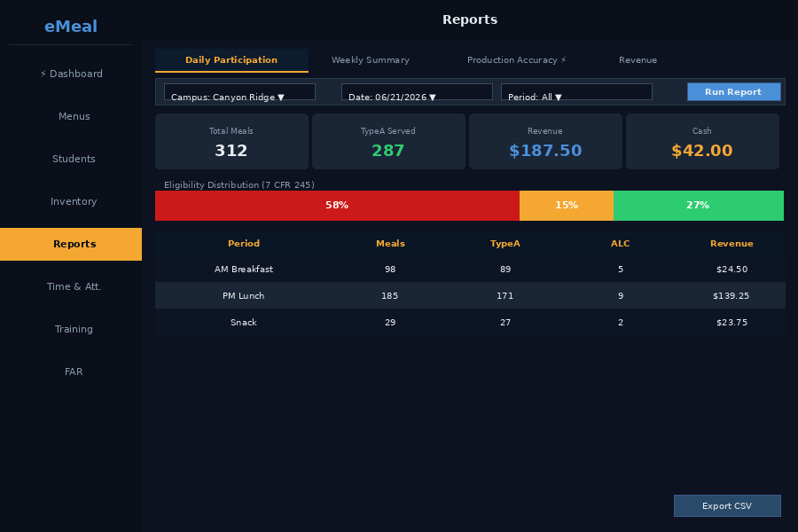The width and height of the screenshot is (798, 532).
Task: Expand the Period: All dropdown
Action: [576, 92]
